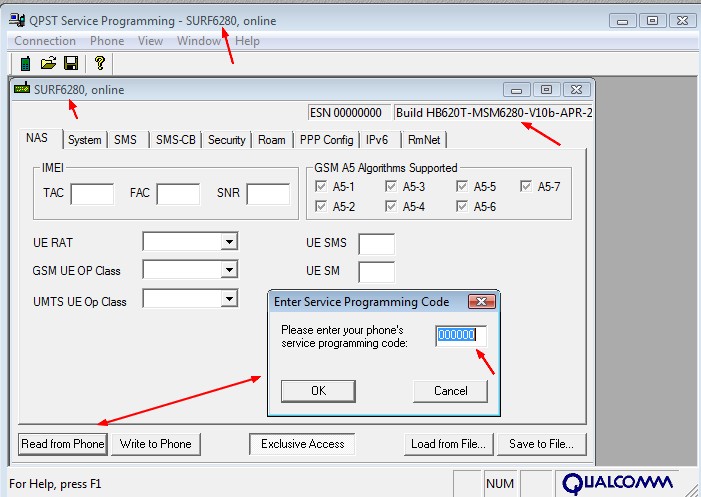The image size is (701, 497).
Task: Minimize the SURF6280 child window
Action: tap(516, 90)
